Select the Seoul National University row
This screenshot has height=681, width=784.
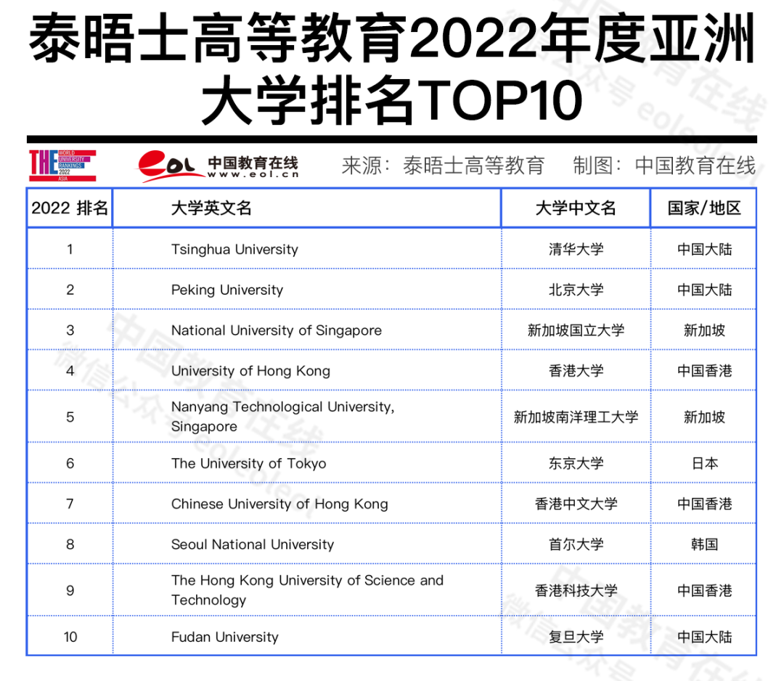click(x=251, y=544)
